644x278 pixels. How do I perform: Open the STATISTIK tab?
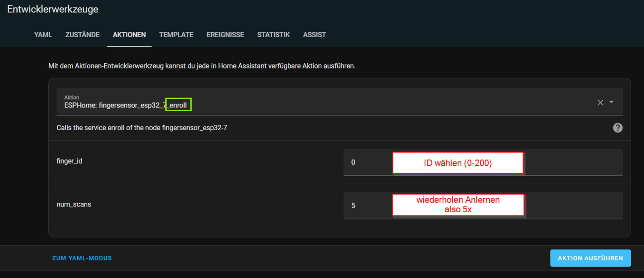(x=273, y=35)
